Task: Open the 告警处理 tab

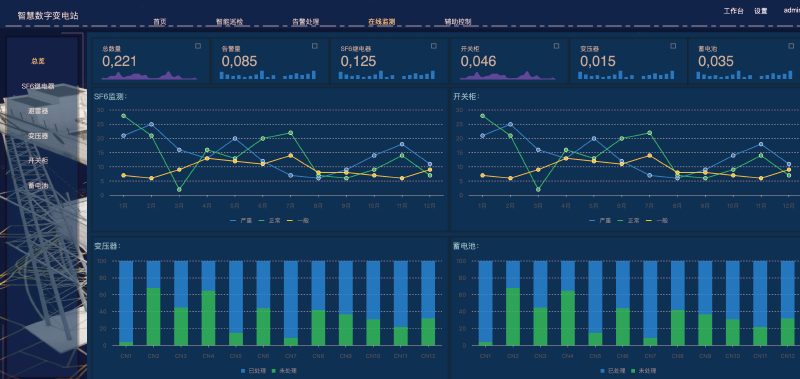Action: coord(306,22)
